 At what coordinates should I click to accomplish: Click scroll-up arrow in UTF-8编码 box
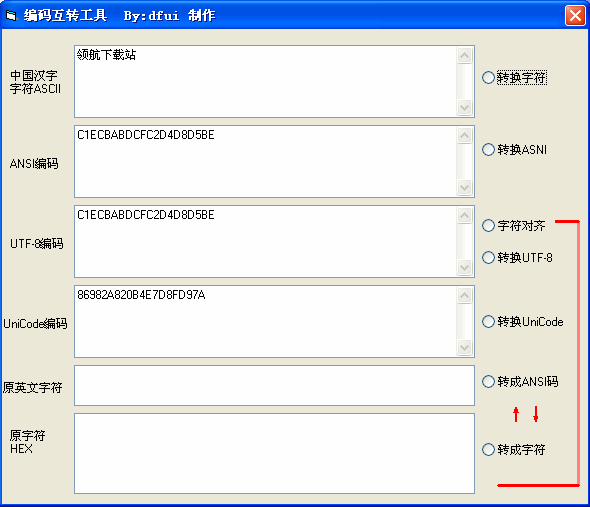click(x=465, y=216)
